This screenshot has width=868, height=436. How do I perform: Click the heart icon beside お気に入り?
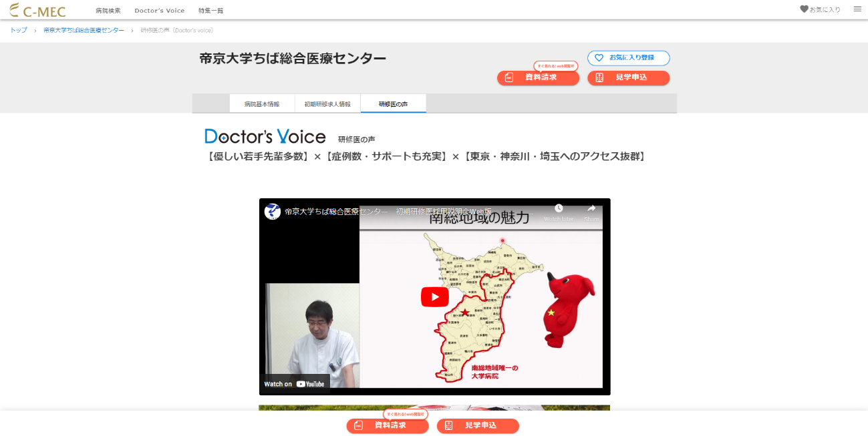[804, 9]
